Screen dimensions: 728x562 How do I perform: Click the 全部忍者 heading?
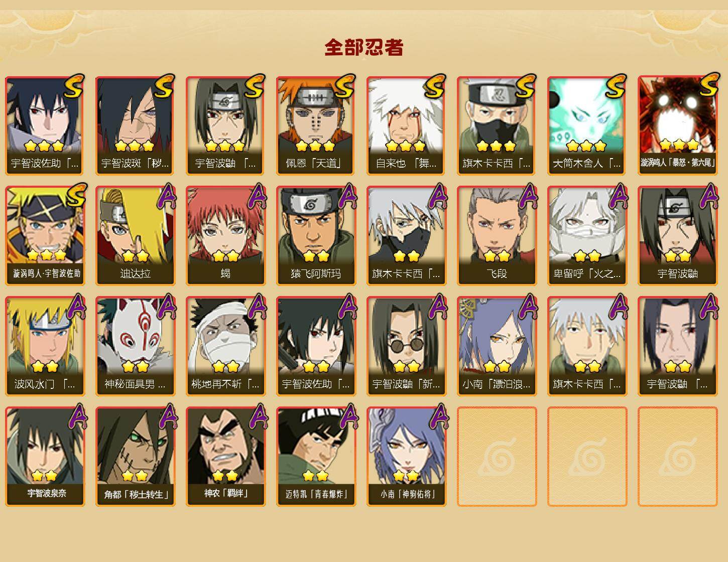364,48
